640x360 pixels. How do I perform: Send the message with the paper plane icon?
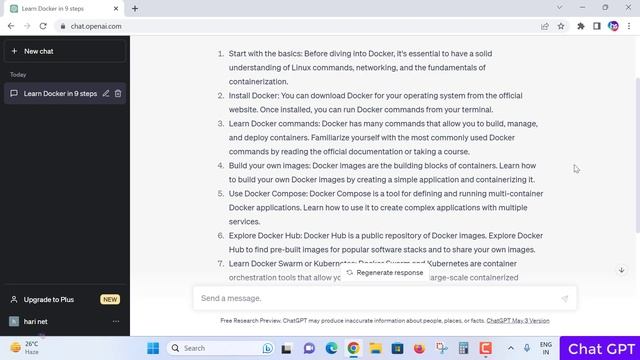point(565,299)
